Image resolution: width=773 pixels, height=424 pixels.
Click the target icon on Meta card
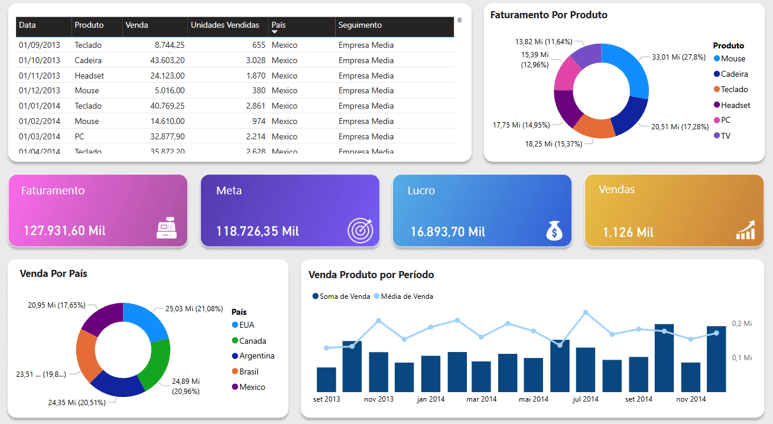[360, 230]
